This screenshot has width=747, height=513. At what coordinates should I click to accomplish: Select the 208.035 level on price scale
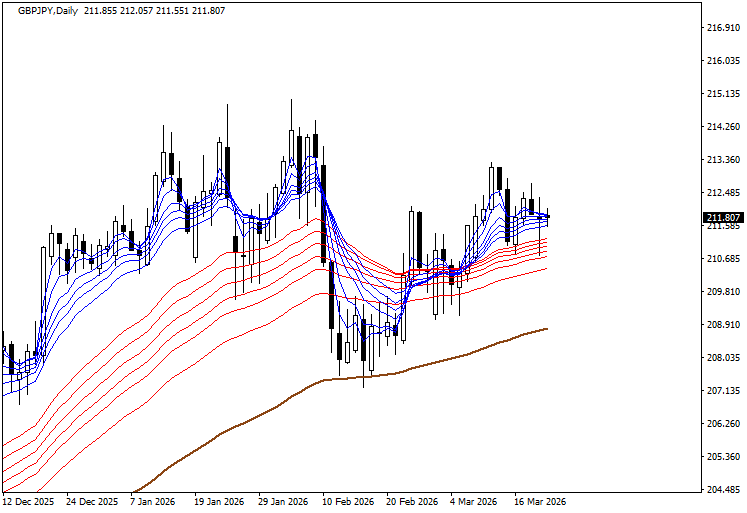pyautogui.click(x=722, y=358)
